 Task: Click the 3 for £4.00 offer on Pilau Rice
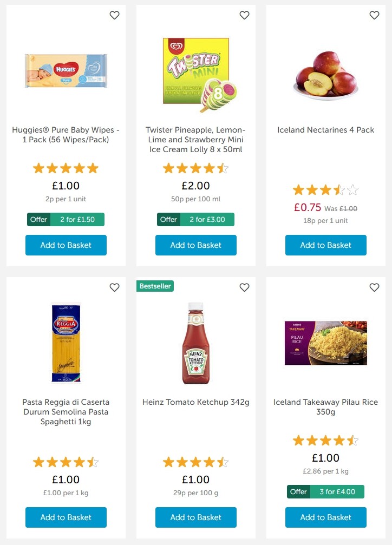pyautogui.click(x=325, y=491)
